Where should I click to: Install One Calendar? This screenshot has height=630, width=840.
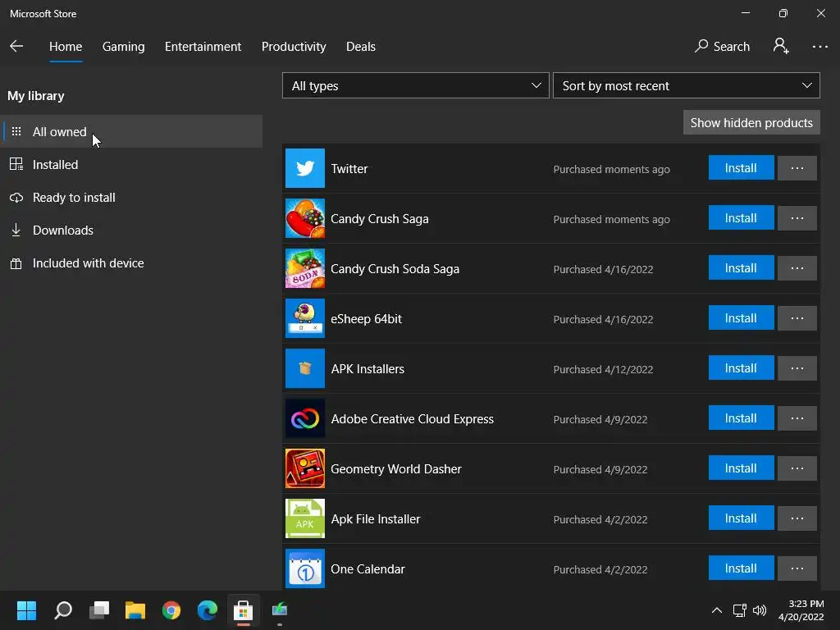[x=741, y=568]
